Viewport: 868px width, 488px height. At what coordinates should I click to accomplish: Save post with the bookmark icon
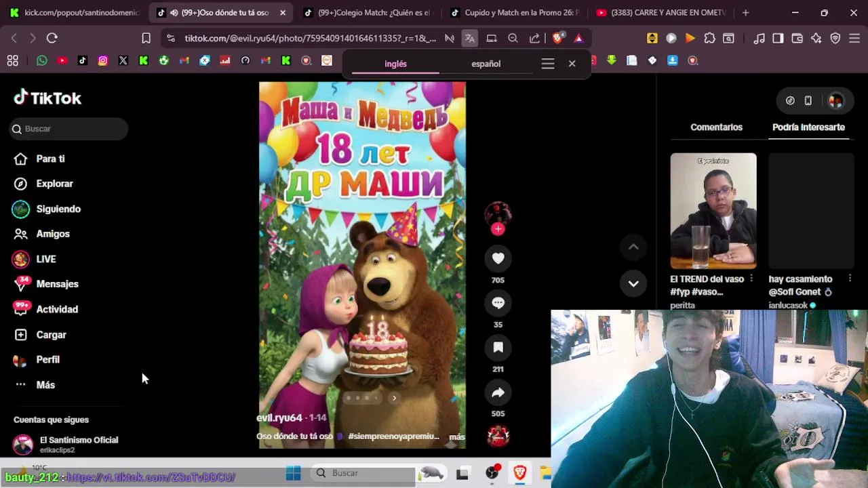498,348
